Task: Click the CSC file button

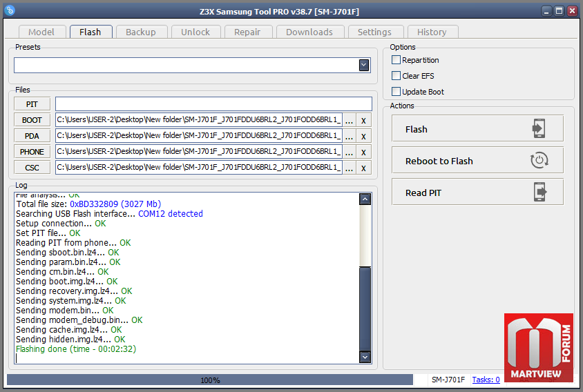Action: coord(32,168)
